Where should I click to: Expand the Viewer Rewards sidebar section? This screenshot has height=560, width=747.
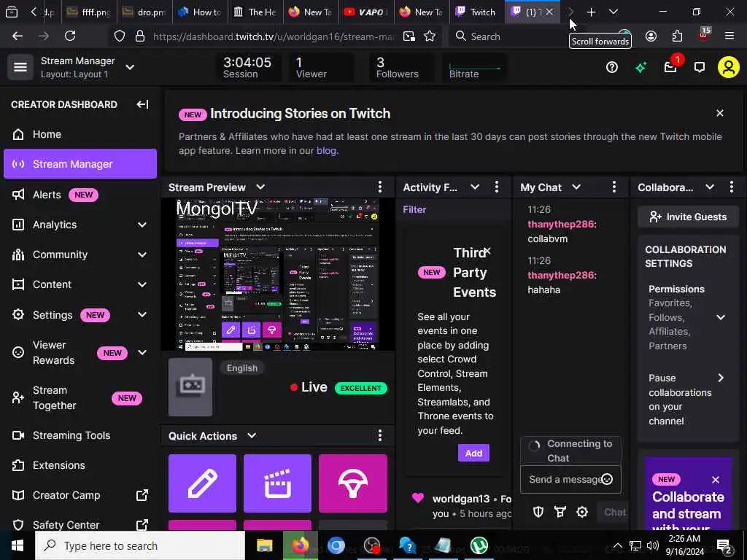pos(142,352)
